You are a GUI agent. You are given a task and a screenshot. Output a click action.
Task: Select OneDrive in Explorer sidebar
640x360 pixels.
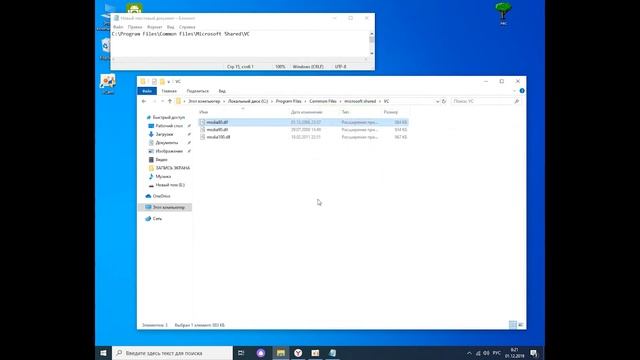pos(161,196)
